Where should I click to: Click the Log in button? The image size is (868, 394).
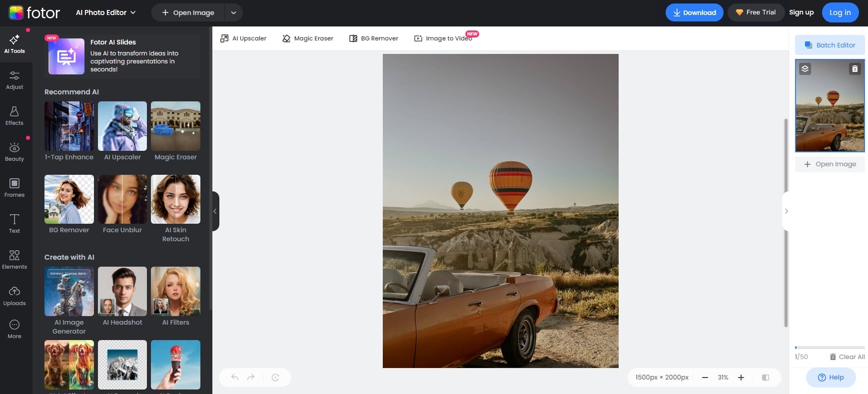click(840, 12)
